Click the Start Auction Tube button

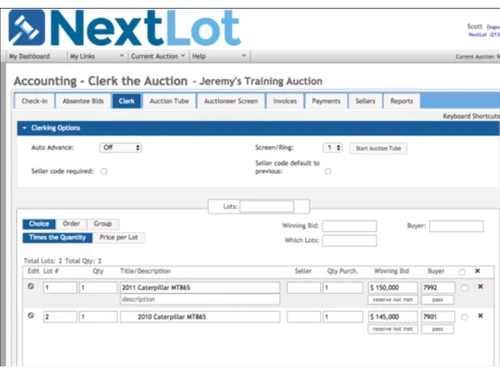click(378, 148)
